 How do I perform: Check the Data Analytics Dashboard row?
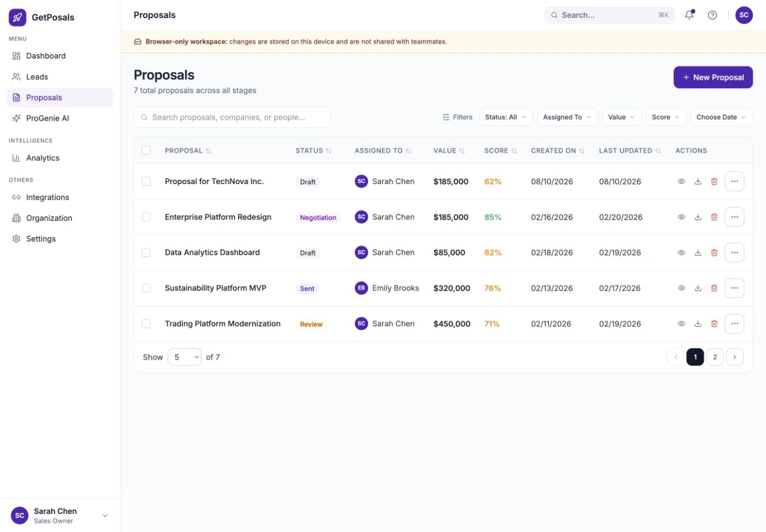click(x=146, y=253)
